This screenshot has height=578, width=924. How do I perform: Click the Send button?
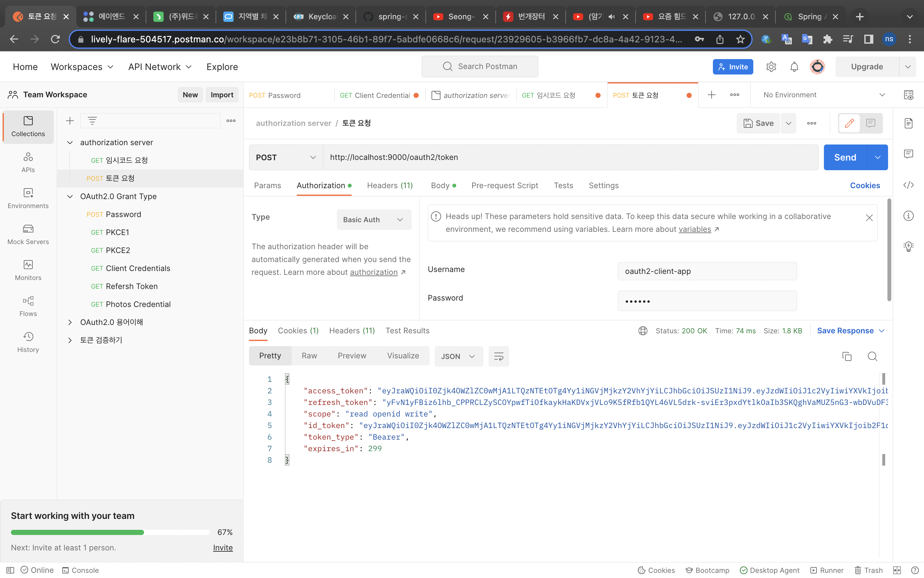click(x=845, y=157)
